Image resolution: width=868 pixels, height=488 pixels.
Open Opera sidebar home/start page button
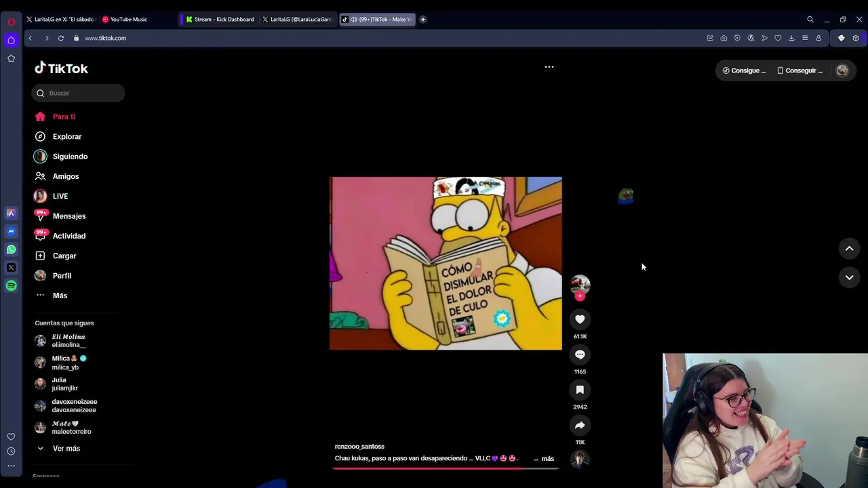[11, 41]
